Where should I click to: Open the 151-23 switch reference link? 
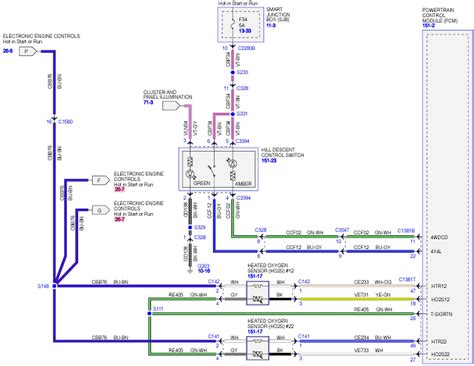[x=269, y=160]
